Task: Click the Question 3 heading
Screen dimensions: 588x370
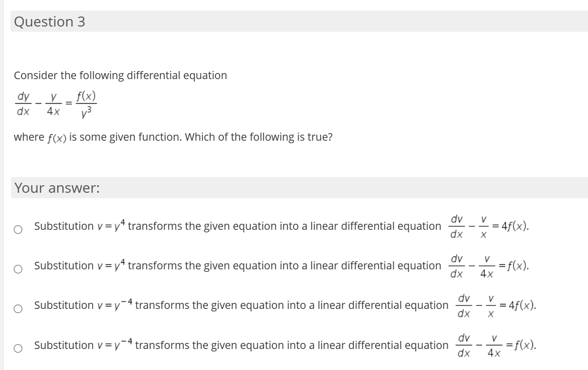Action: 49,22
